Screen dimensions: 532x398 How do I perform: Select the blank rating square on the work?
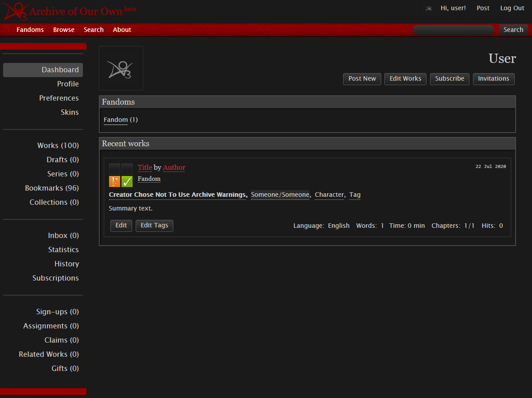114,169
